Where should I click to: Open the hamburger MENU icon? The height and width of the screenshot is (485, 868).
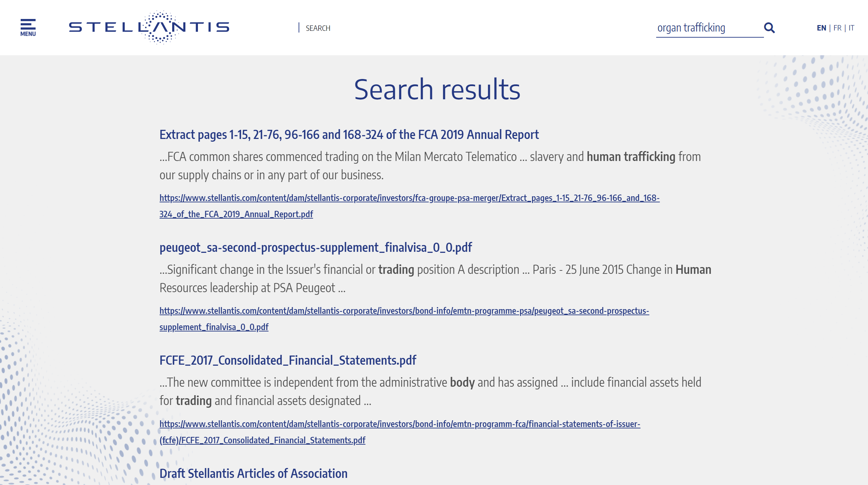[28, 27]
